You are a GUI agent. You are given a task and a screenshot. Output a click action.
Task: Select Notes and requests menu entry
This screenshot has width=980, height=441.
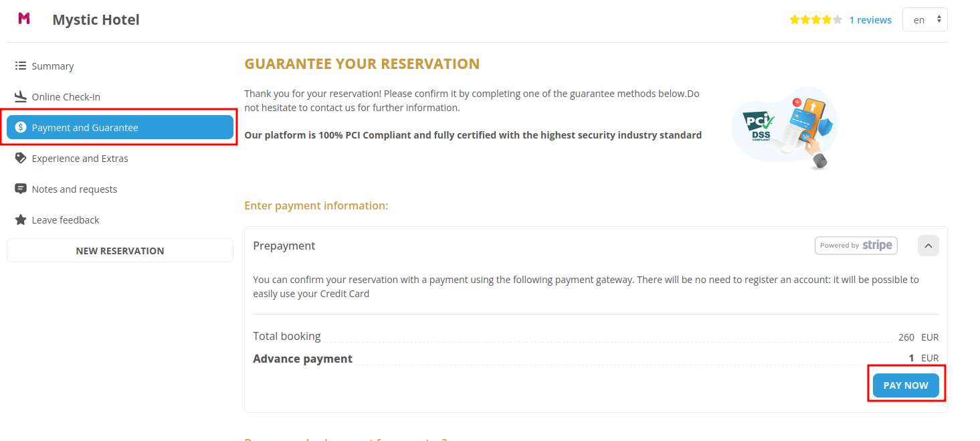(74, 189)
